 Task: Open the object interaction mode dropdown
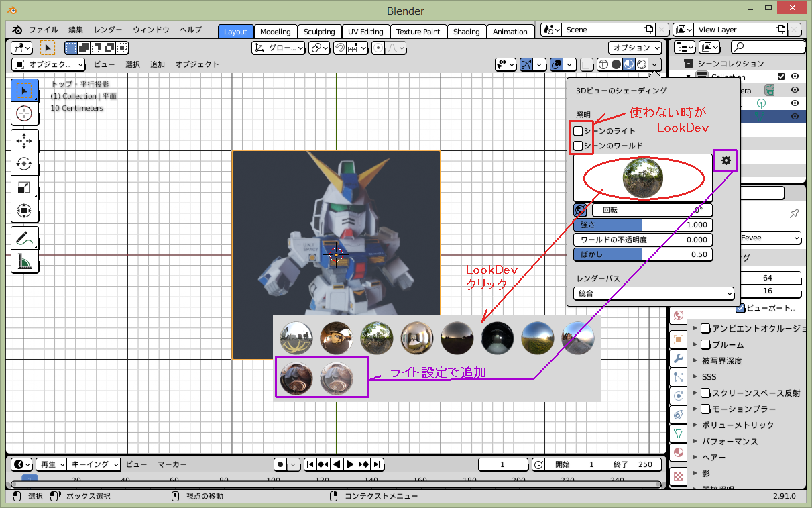point(49,64)
